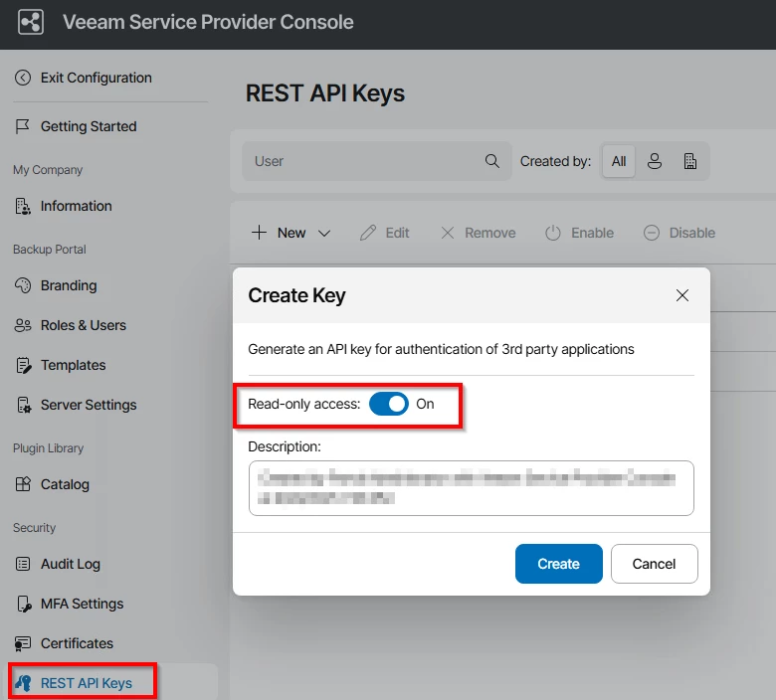Click the Branding palette icon
776x700 pixels.
tap(23, 285)
